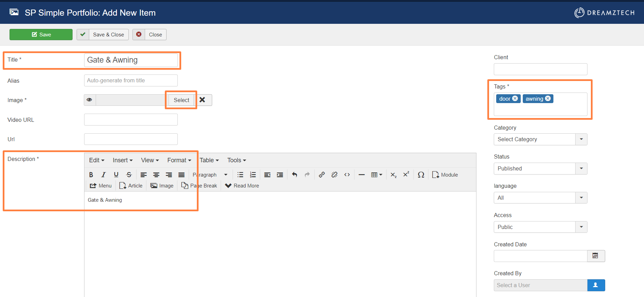Click the green Save button
The width and height of the screenshot is (644, 297).
coord(41,35)
